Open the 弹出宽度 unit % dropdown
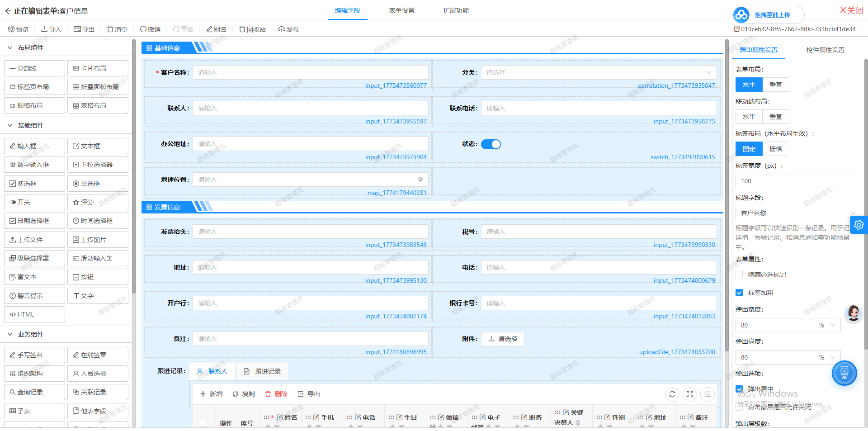 tap(827, 325)
